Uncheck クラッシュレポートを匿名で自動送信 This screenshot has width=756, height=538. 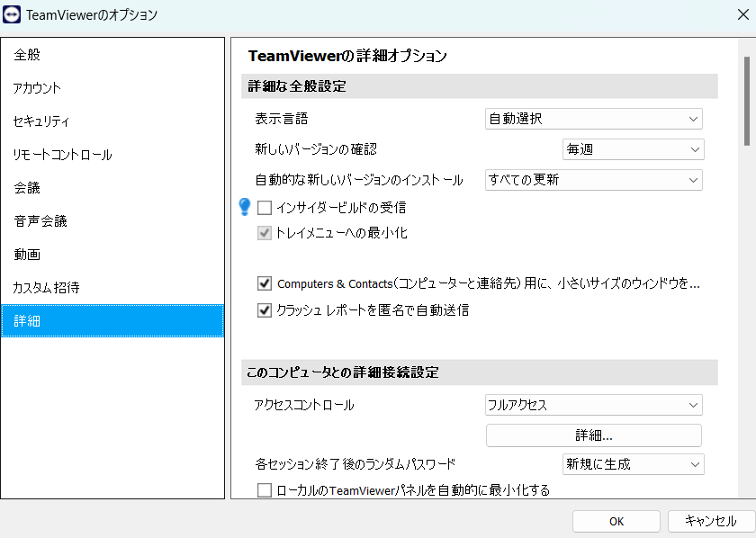pos(265,310)
